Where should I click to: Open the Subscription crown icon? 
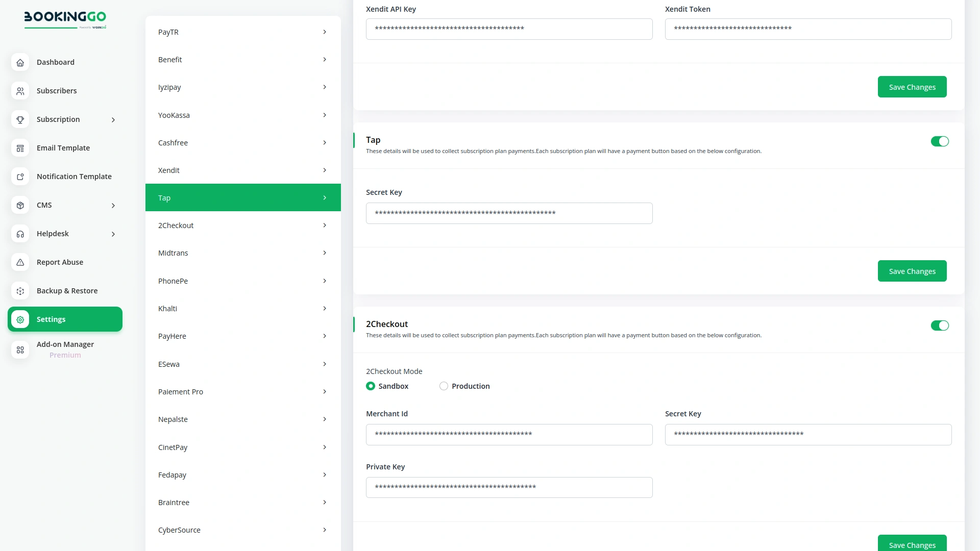point(20,119)
